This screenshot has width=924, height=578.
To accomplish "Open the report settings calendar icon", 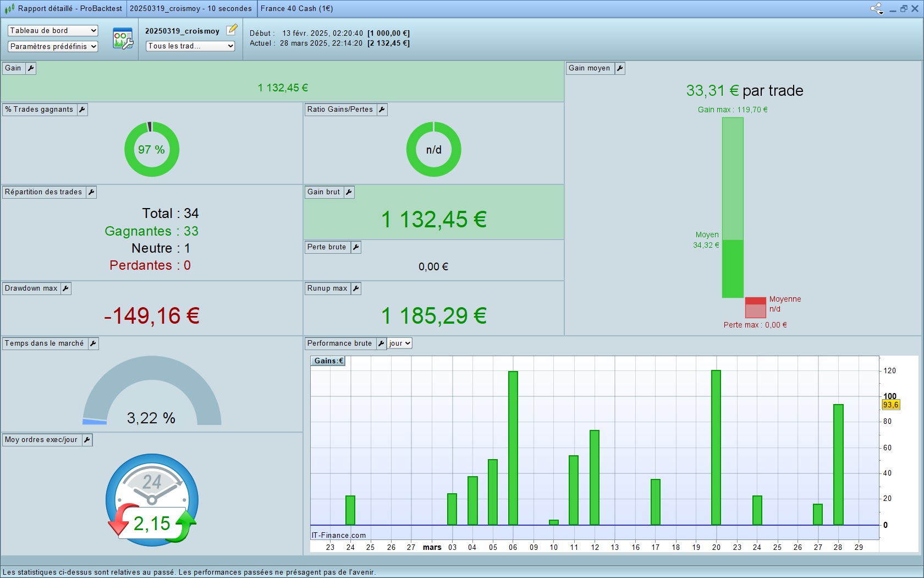I will (x=123, y=39).
